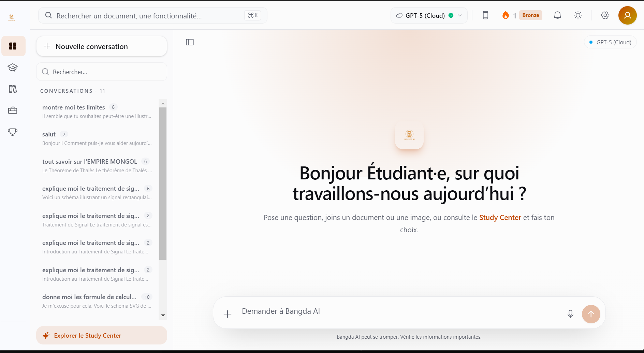
Task: Send message with arrow button
Action: pos(591,314)
